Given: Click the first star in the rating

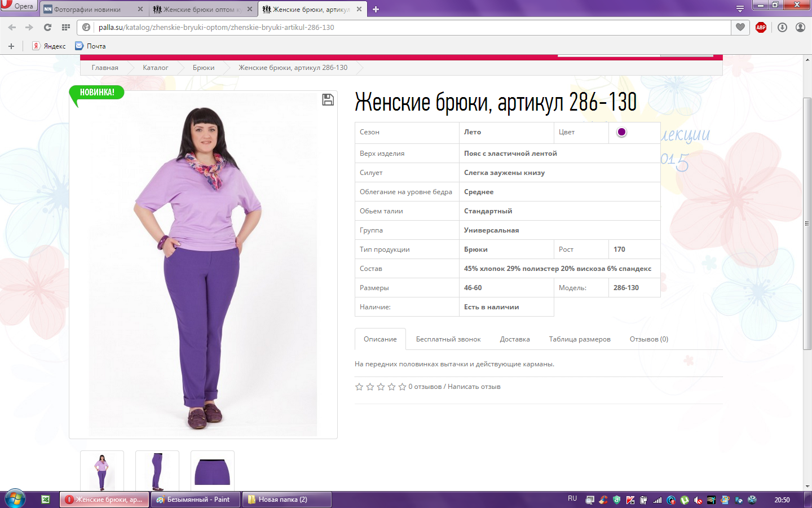Looking at the screenshot, I should pyautogui.click(x=359, y=387).
